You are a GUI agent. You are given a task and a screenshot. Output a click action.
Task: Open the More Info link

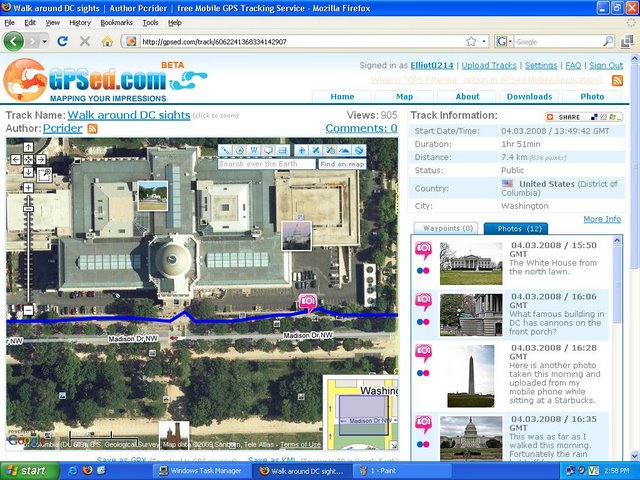click(602, 219)
